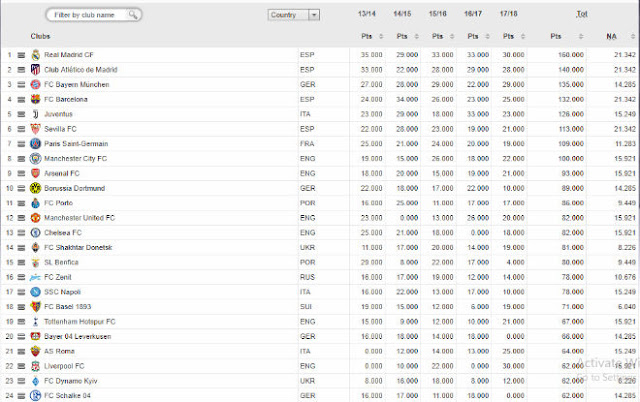Click the Clubs column header
The image size is (640, 402).
pyautogui.click(x=40, y=36)
